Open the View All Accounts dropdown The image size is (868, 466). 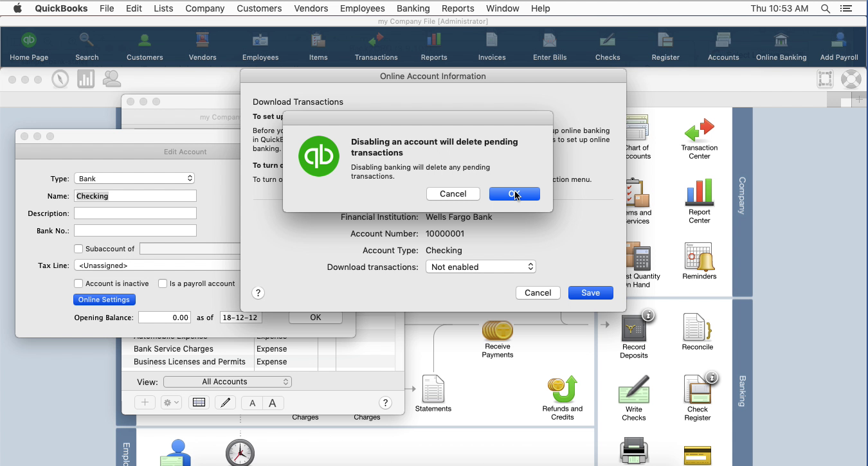(228, 382)
